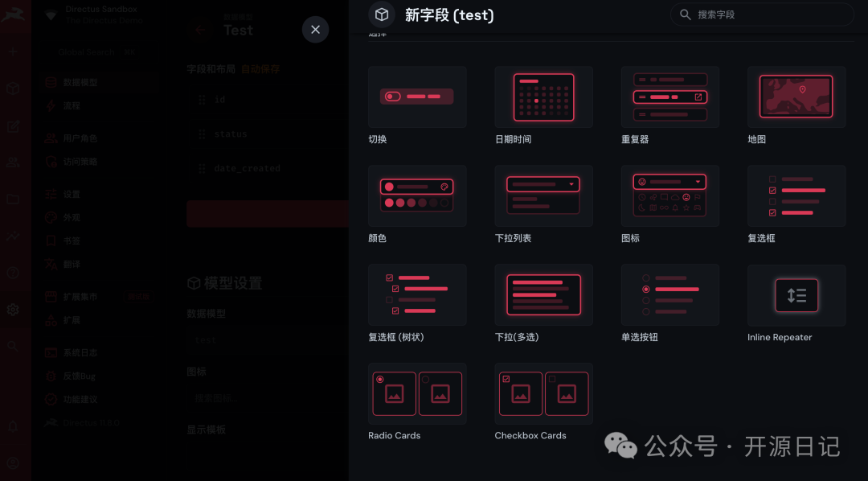Open the files folder module icon
This screenshot has height=481, width=868.
click(x=14, y=199)
